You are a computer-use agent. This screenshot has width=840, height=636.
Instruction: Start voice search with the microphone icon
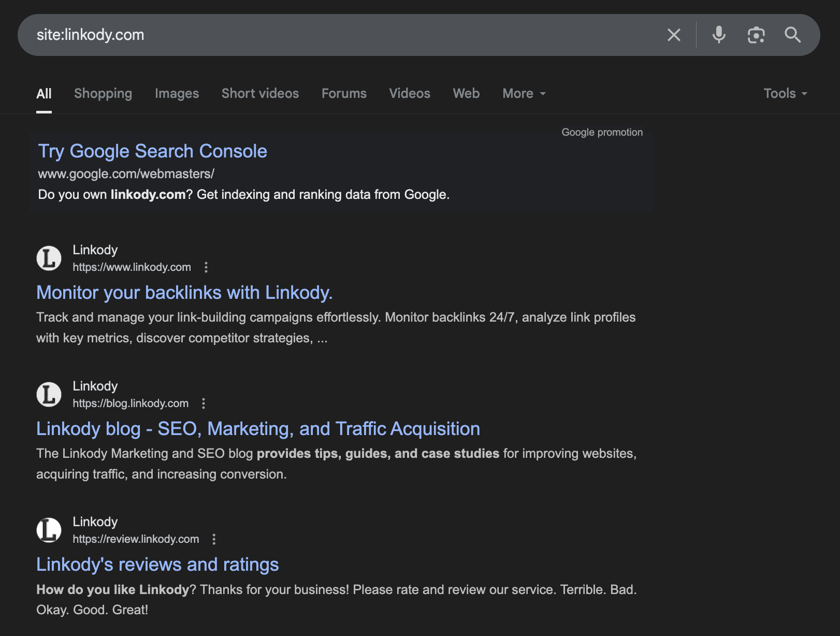click(719, 35)
